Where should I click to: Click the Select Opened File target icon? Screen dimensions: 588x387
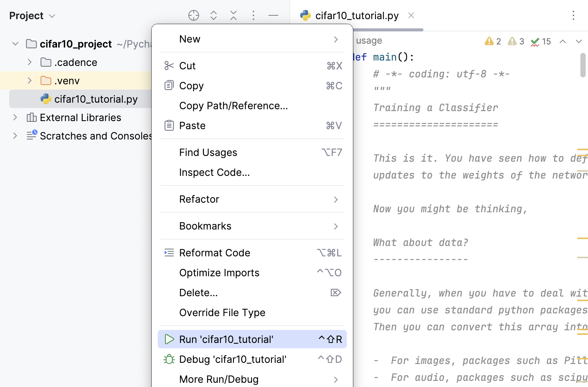coord(194,15)
